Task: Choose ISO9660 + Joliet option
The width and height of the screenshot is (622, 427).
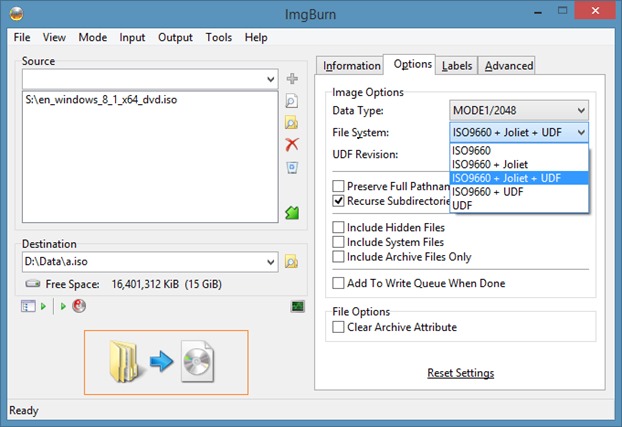Action: [x=519, y=164]
